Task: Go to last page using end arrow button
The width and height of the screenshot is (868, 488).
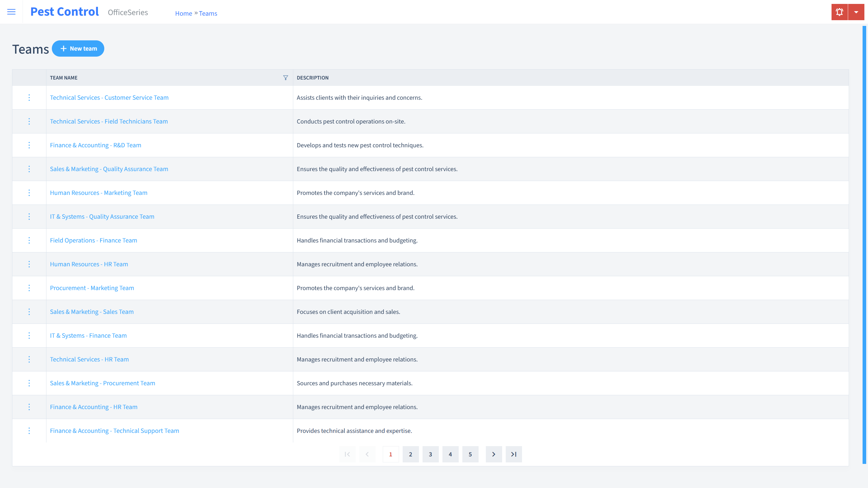Action: coord(513,454)
